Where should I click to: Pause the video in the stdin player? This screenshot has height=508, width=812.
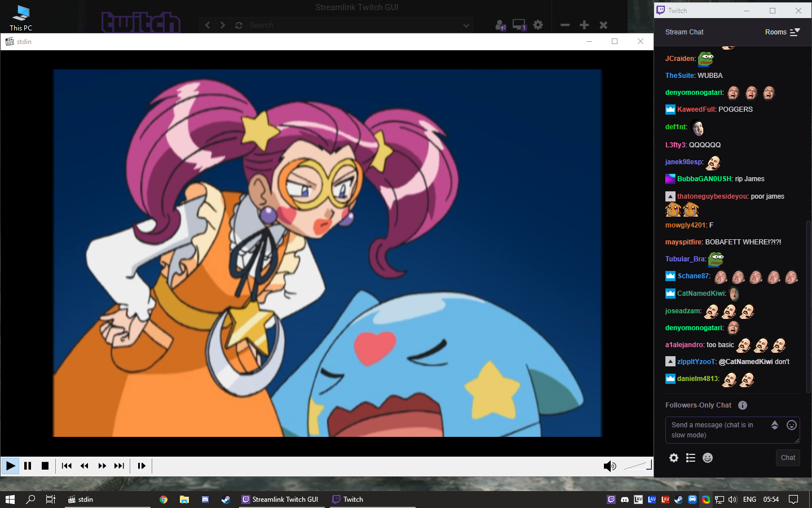pyautogui.click(x=28, y=466)
